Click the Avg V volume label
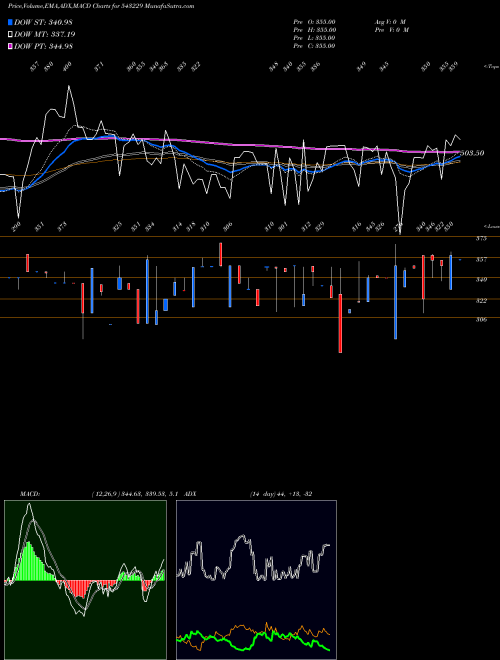Viewport: 500px width, 660px height. [390, 22]
